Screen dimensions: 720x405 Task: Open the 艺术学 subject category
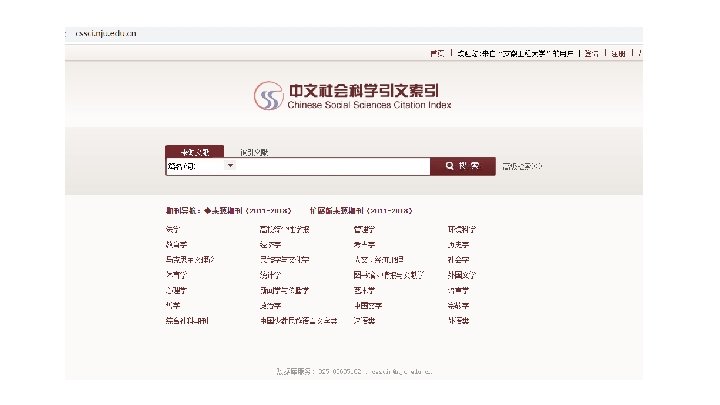click(x=365, y=291)
